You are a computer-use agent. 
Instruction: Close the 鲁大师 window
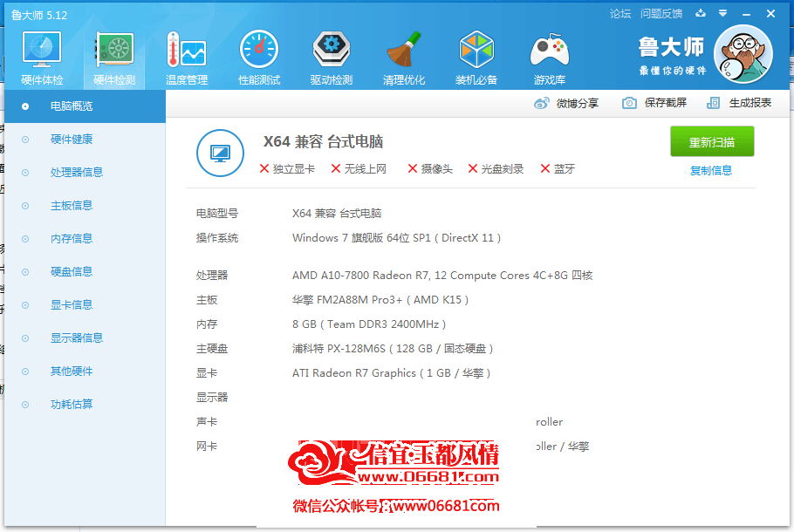(x=770, y=14)
